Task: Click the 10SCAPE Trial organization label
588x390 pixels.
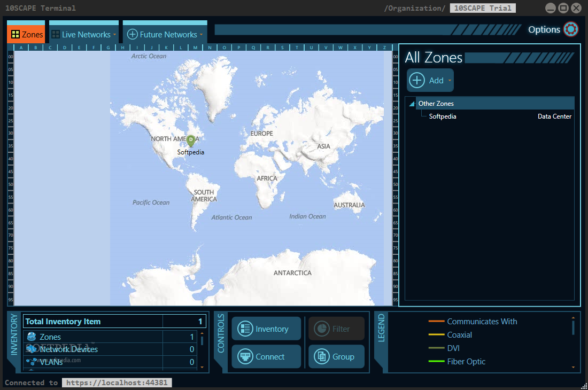Action: pos(483,8)
